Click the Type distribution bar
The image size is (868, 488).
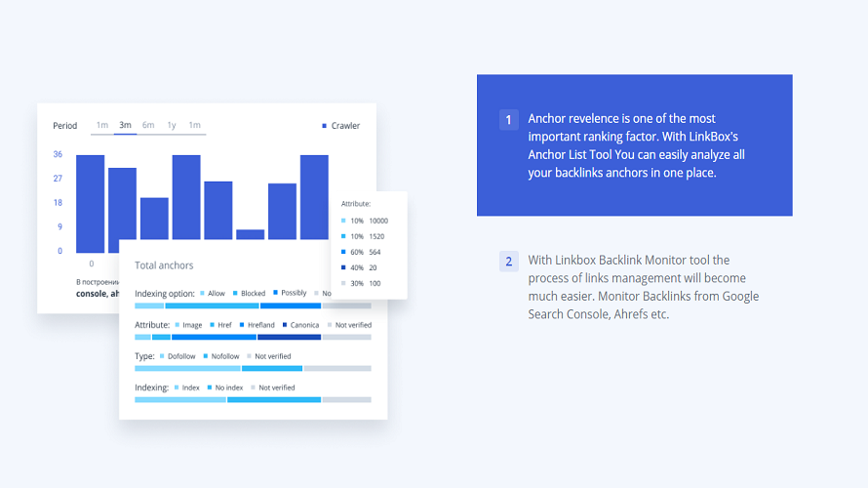253,368
